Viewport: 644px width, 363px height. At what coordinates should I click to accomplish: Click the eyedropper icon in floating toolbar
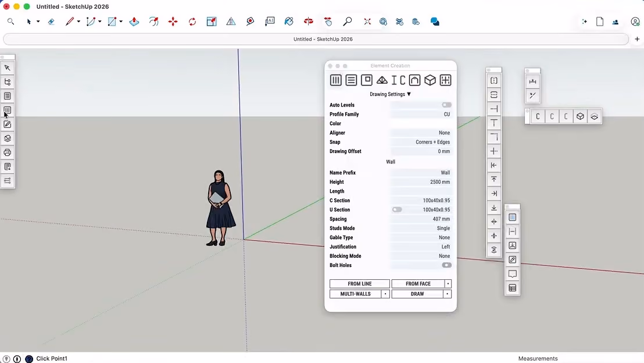(x=512, y=260)
